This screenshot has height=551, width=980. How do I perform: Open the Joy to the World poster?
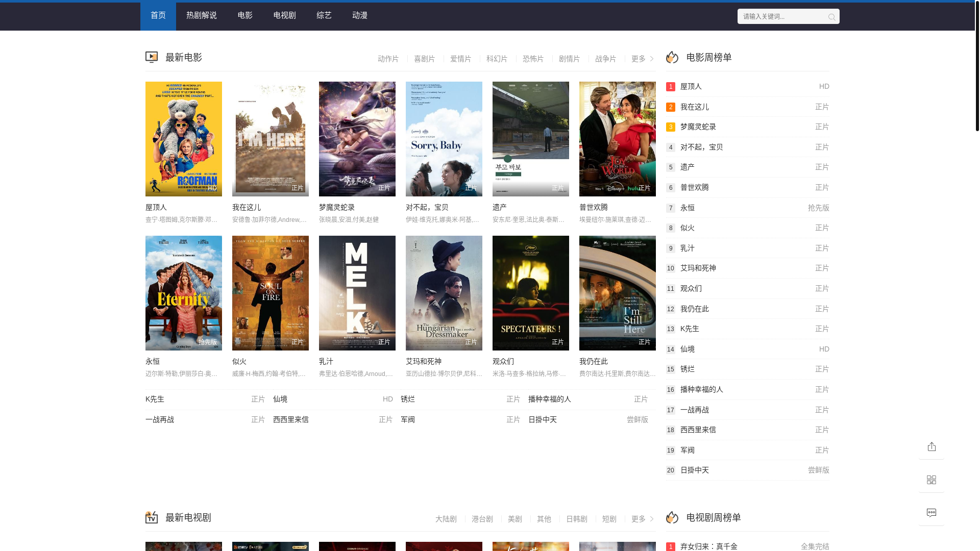[618, 139]
